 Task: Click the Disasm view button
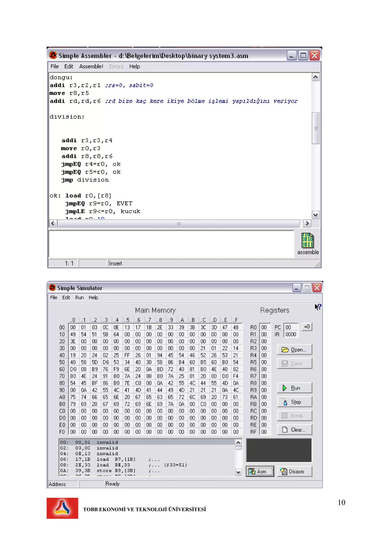[294, 471]
